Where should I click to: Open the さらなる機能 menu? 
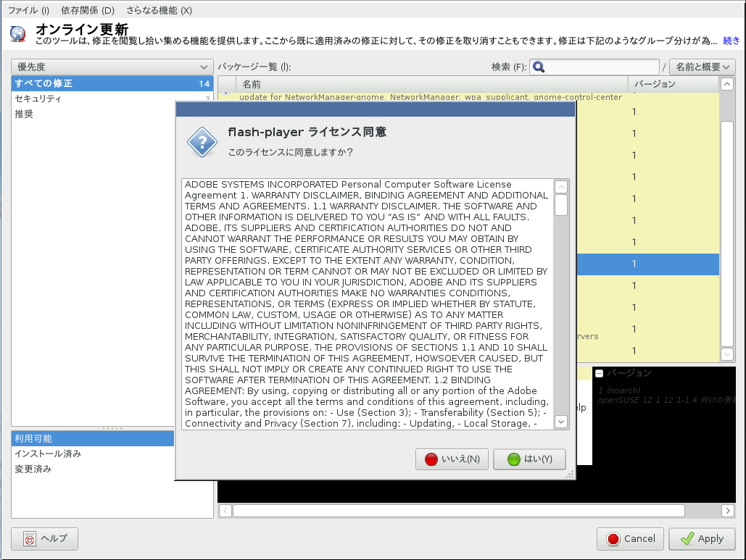[x=159, y=10]
